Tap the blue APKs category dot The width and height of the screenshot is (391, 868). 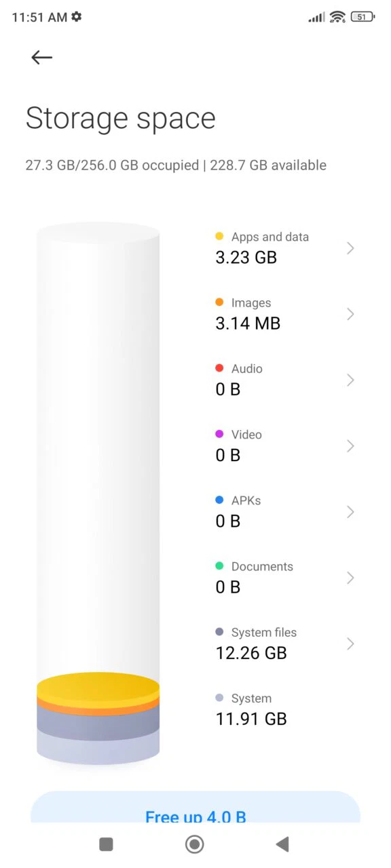(x=219, y=500)
